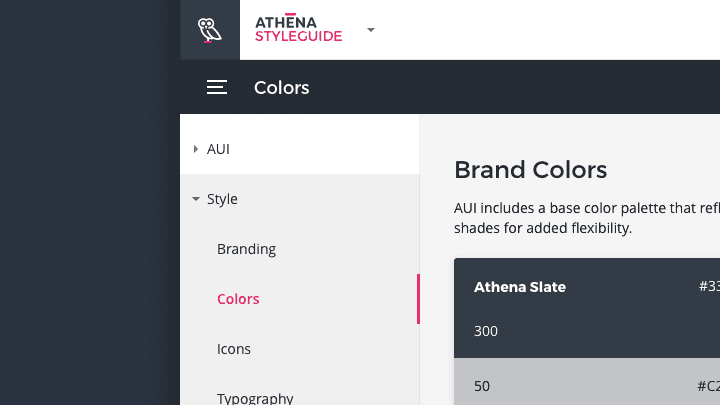The image size is (720, 405).
Task: Select the Athena Slate color swatch
Action: click(x=519, y=287)
